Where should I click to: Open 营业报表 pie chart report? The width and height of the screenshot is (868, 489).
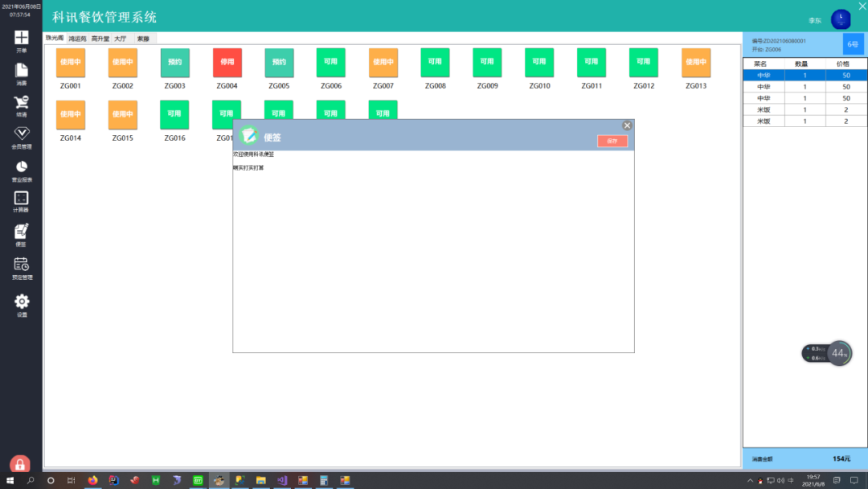point(21,171)
